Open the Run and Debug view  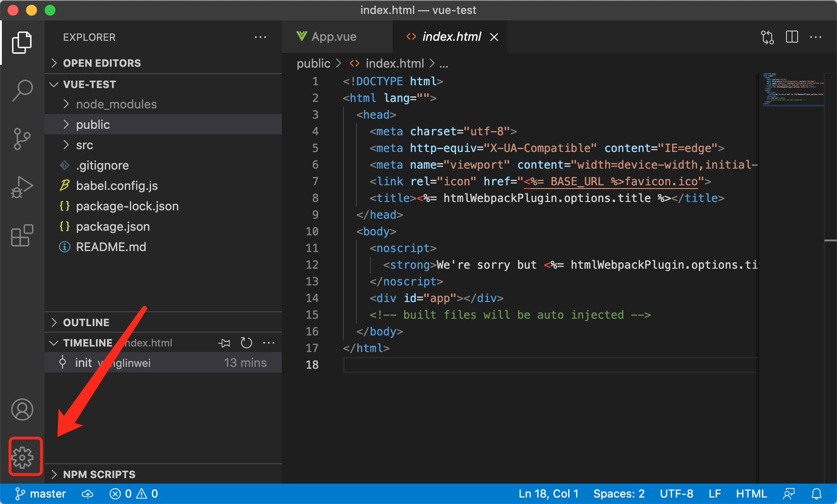point(22,187)
